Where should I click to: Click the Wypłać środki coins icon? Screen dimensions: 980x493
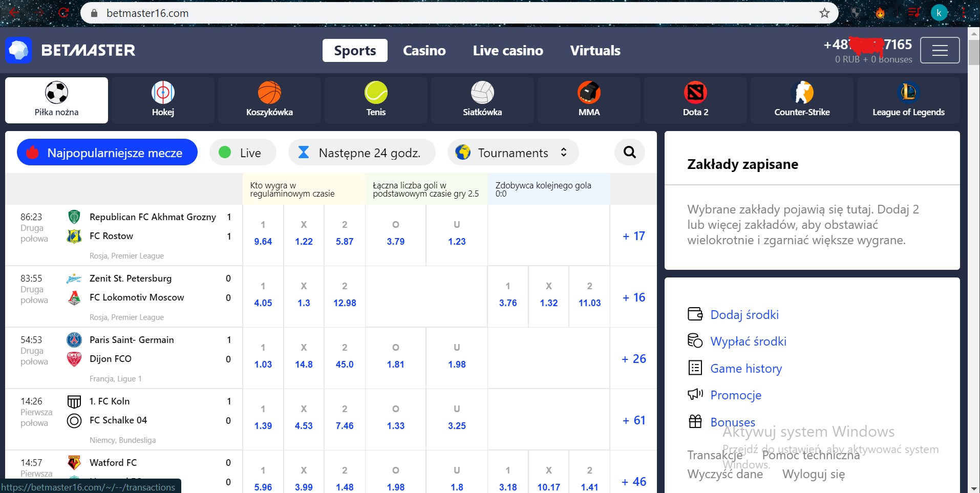tap(695, 340)
